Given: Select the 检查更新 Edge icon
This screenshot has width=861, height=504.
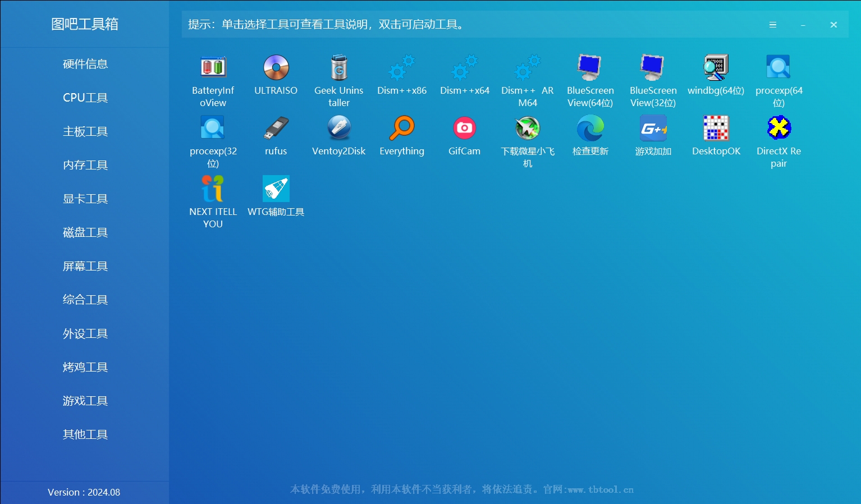Looking at the screenshot, I should coord(590,128).
